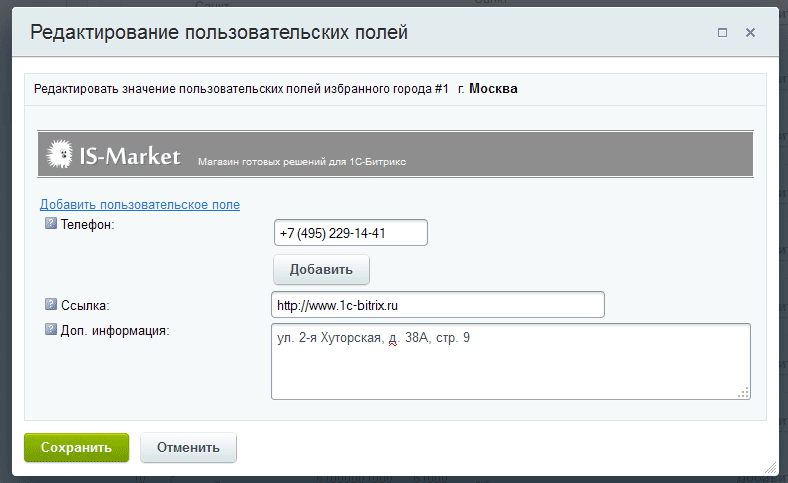
Task: Click the dialog title text
Action: 219,32
